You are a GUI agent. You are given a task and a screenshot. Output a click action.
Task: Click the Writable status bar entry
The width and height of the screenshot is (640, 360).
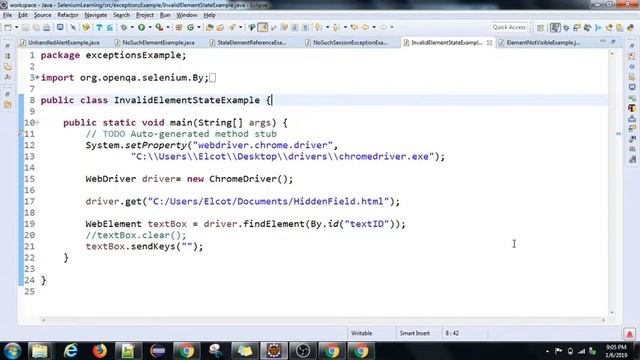coord(362,333)
